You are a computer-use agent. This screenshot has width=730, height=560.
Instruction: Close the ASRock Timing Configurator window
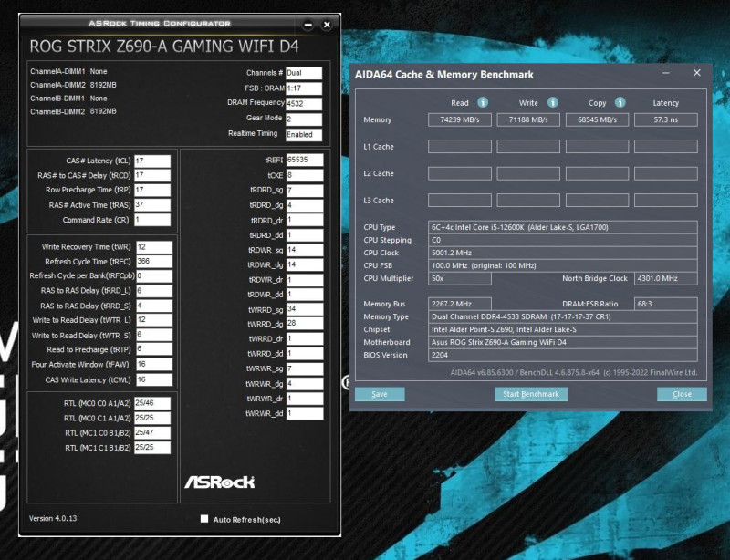click(327, 25)
